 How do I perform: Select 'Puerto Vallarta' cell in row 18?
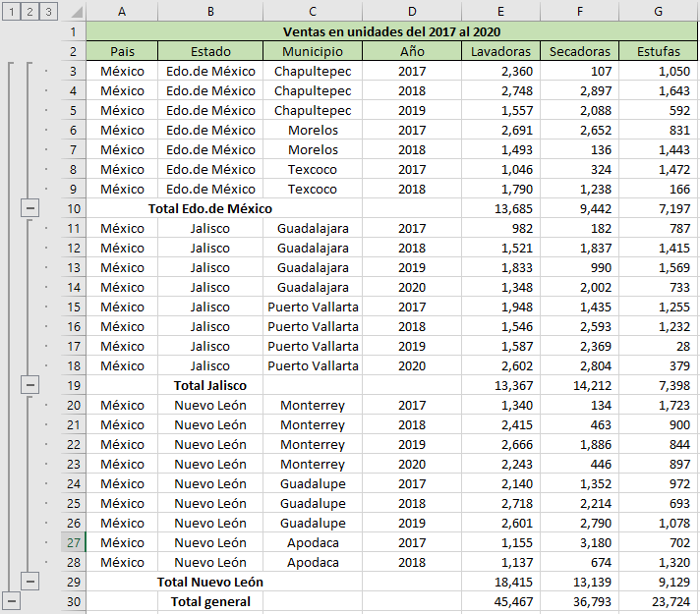(x=313, y=365)
